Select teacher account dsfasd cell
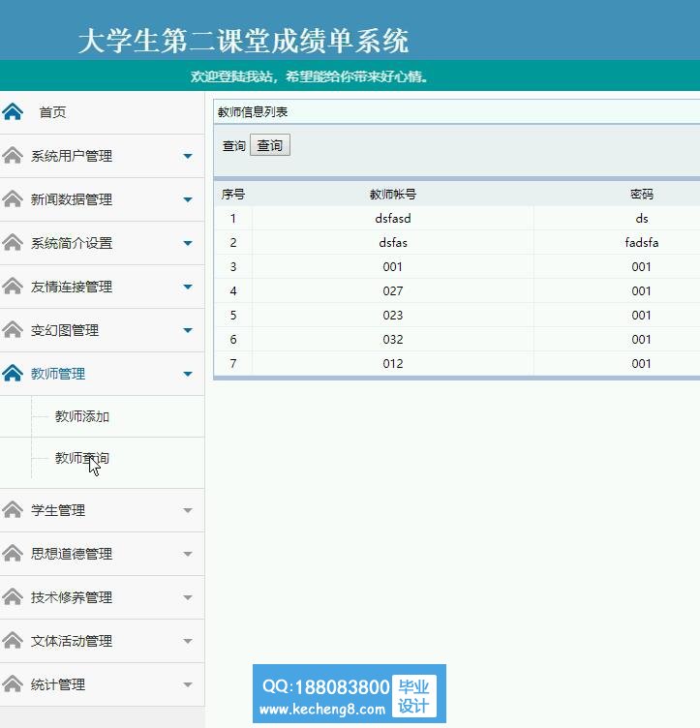The width and height of the screenshot is (700, 728). (x=393, y=218)
